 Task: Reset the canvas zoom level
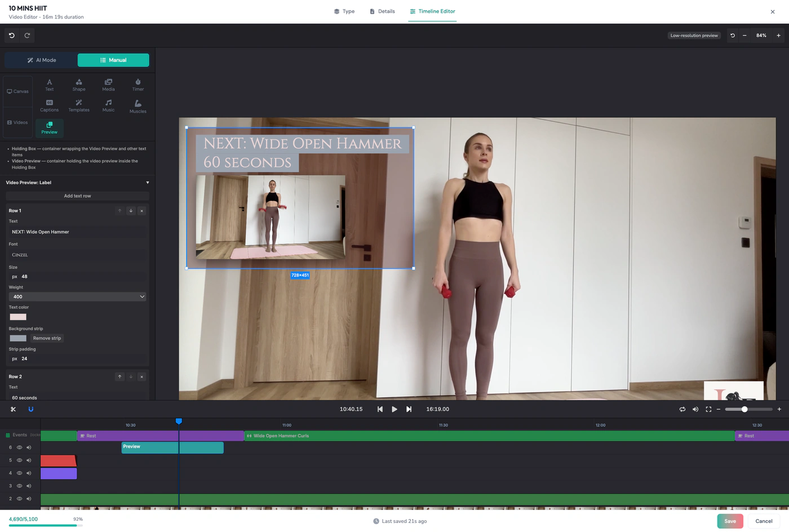pyautogui.click(x=733, y=36)
